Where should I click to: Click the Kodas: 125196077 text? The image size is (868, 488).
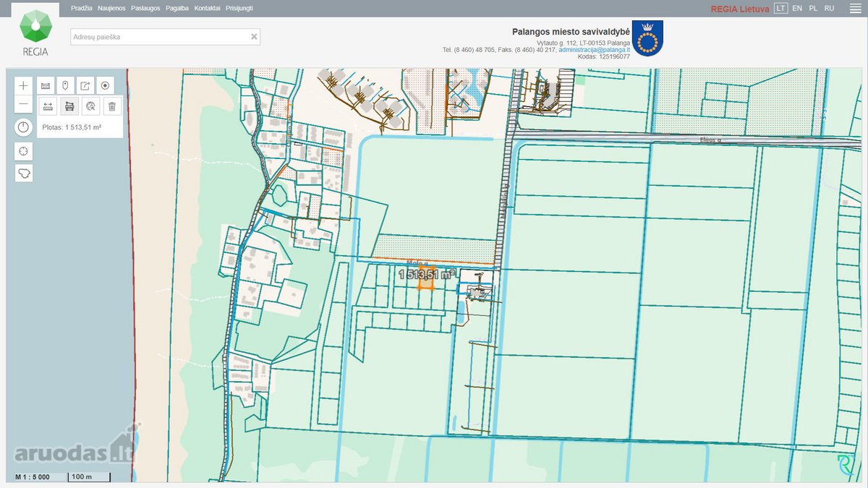tap(603, 56)
